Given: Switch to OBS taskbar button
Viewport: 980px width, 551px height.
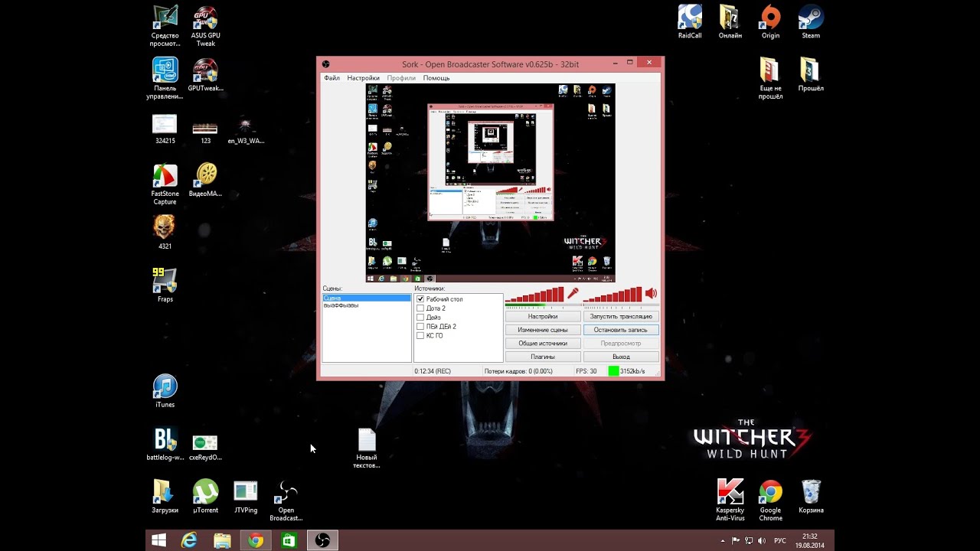Looking at the screenshot, I should click(x=322, y=540).
